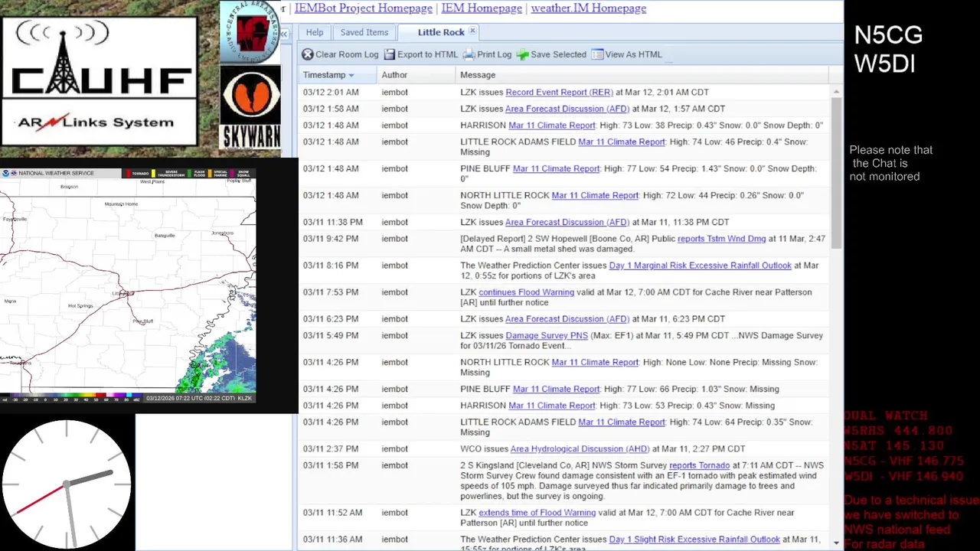Click the CAUHF AR-Links System logo
980x551 pixels.
pyautogui.click(x=100, y=81)
